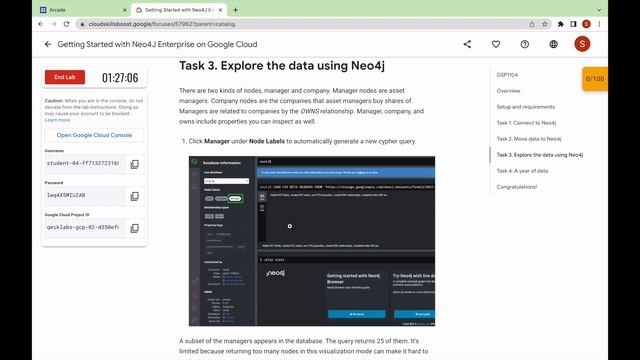This screenshot has width=640, height=360.
Task: Go to Task 2. Move data to Neo4j
Action: point(529,139)
